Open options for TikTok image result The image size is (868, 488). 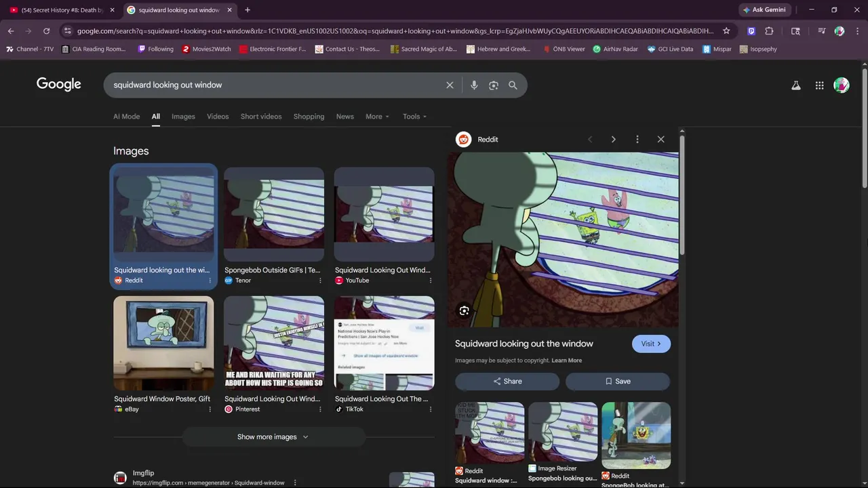pyautogui.click(x=430, y=409)
